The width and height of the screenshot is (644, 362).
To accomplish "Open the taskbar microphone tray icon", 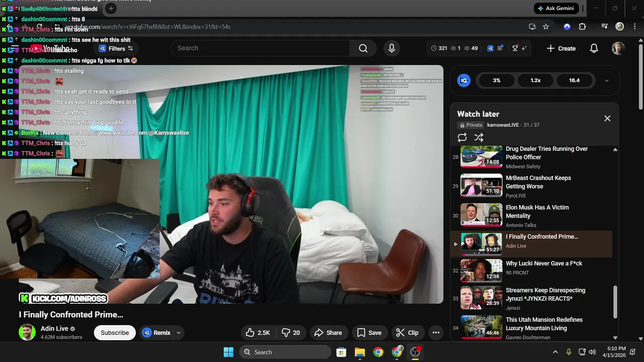I will click(x=569, y=352).
